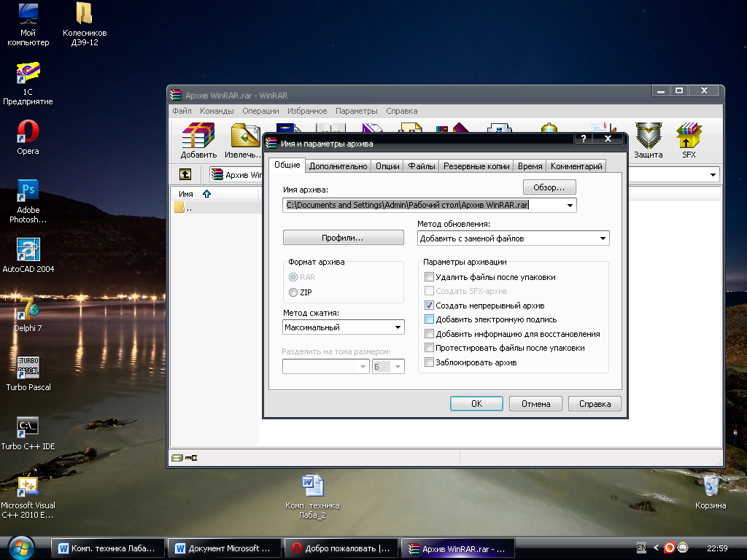
Task: Switch to the Резервные копии tab
Action: (476, 166)
